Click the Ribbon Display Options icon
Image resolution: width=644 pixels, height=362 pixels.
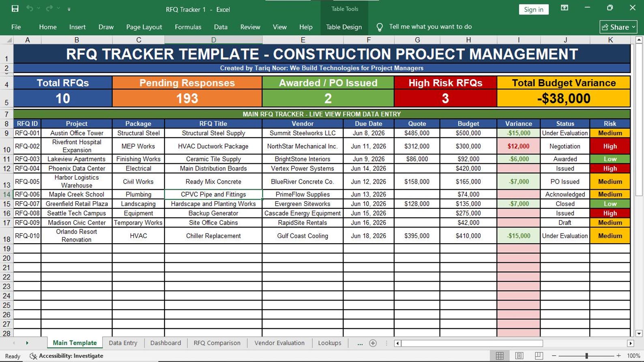[564, 8]
